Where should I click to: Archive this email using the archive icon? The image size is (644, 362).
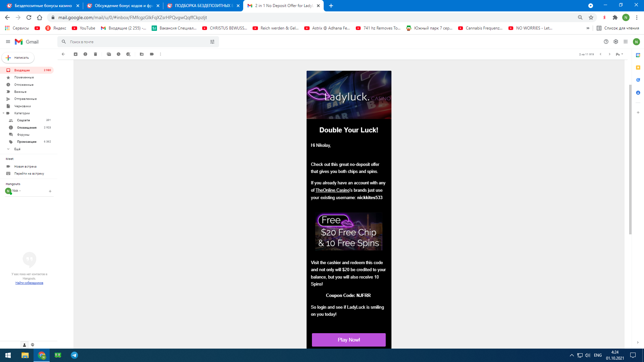[x=75, y=54]
